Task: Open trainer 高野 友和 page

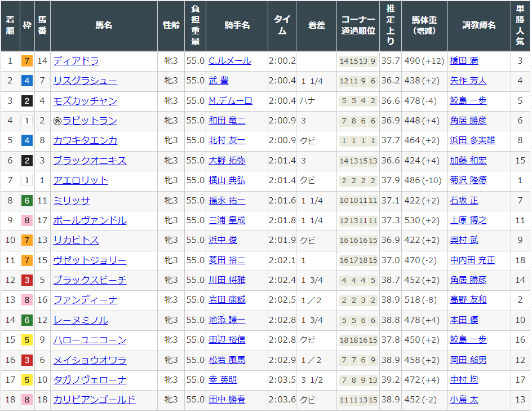Action: point(468,300)
